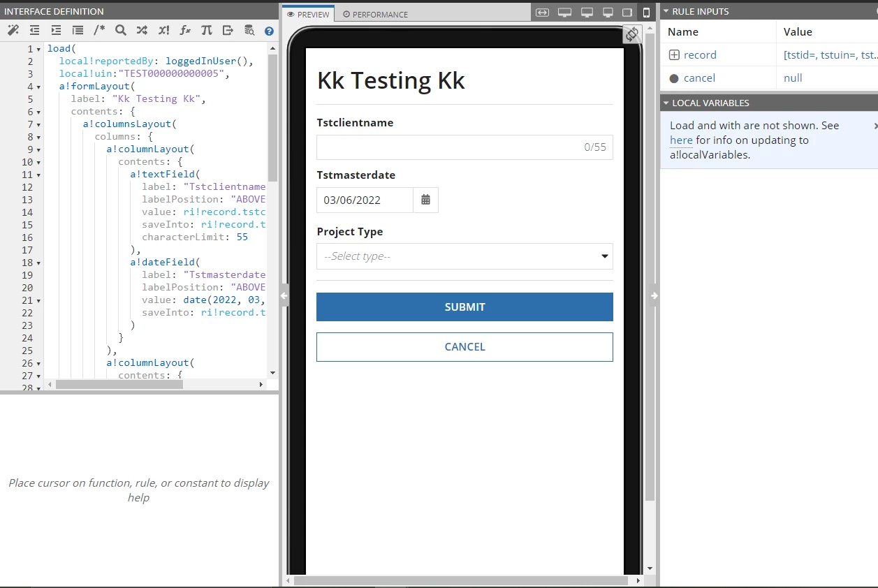Click the justify lines toolbar icon

point(78,30)
